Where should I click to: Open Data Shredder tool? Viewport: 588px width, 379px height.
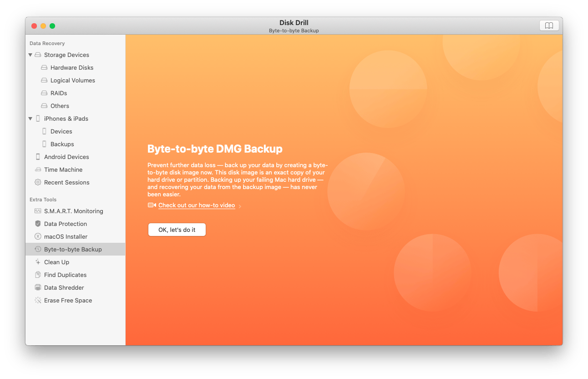pos(76,287)
